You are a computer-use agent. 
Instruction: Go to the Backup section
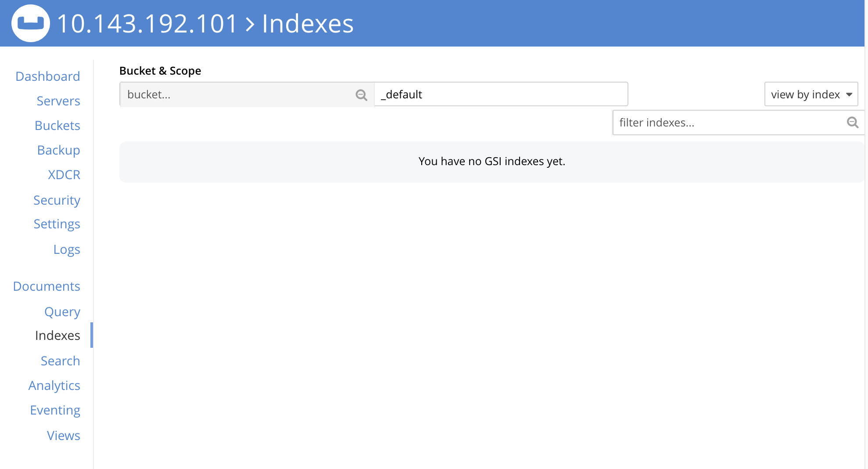click(x=58, y=150)
